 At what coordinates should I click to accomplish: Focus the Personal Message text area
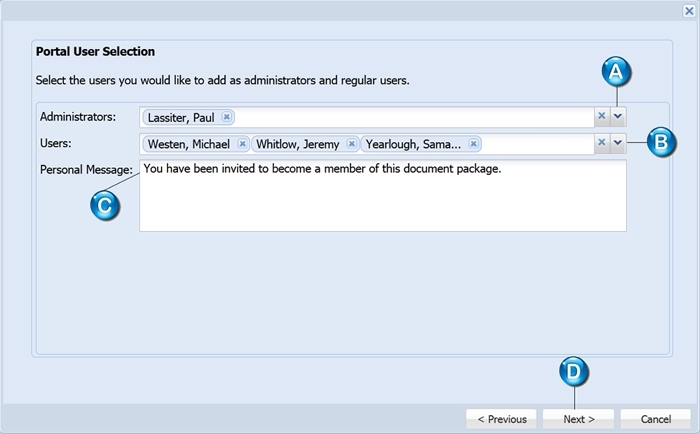tap(383, 196)
